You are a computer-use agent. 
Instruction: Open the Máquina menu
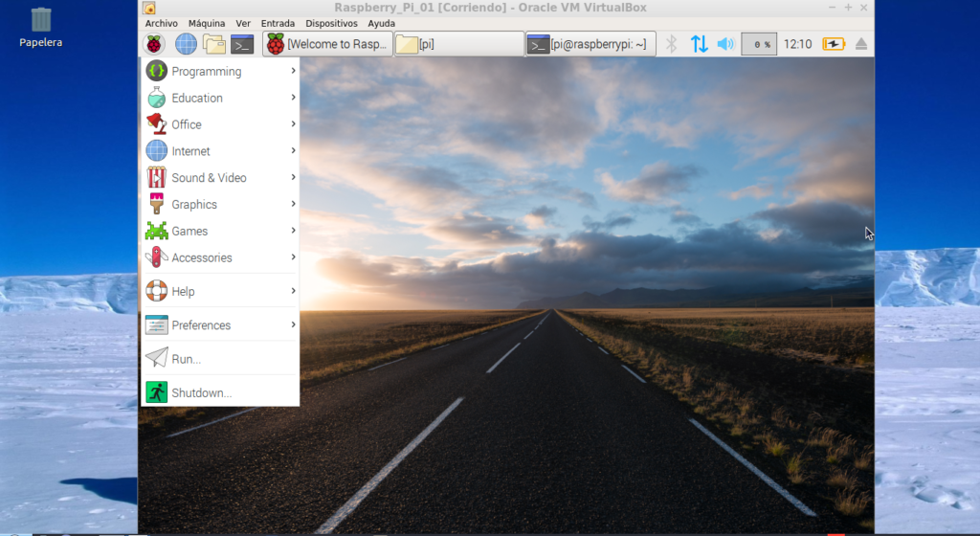coord(207,23)
